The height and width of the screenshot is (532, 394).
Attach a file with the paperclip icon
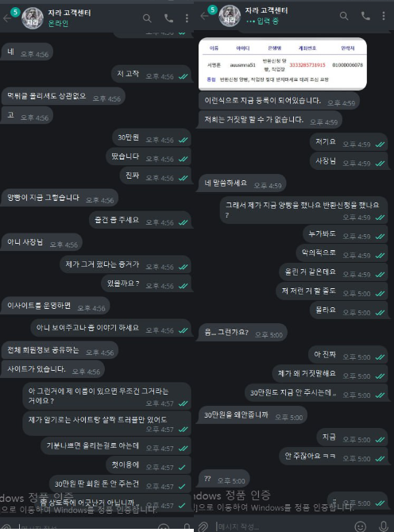pyautogui.click(x=203, y=526)
